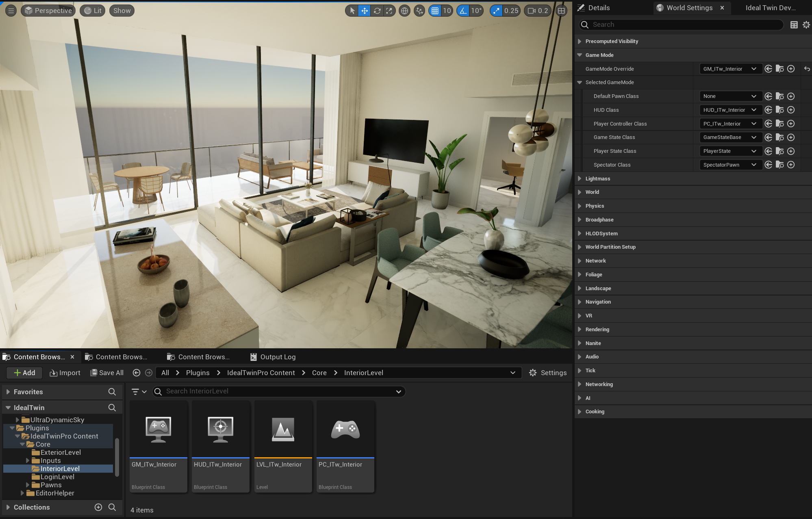
Task: Select the LVL_ITw_Interior level thumbnail
Action: [283, 430]
